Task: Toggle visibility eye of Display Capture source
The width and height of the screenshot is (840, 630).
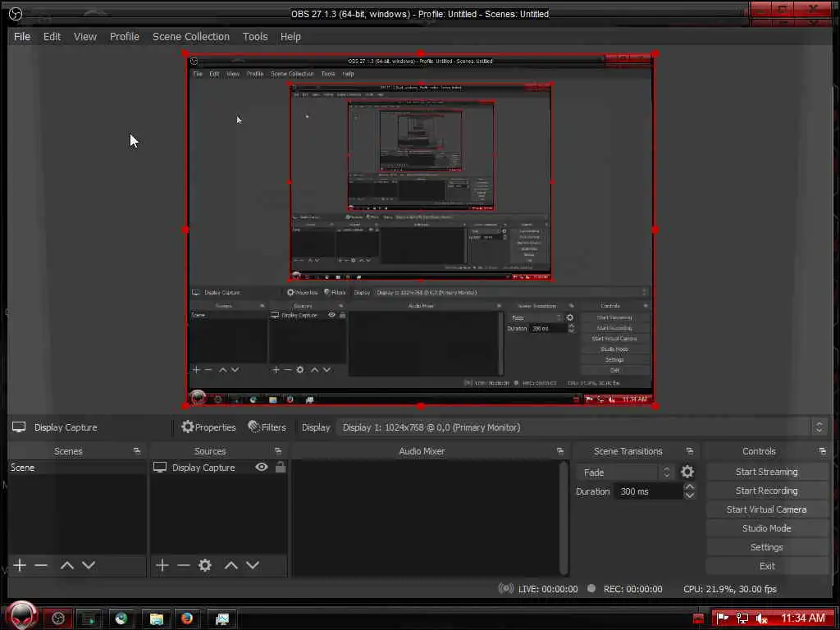Action: pos(262,467)
